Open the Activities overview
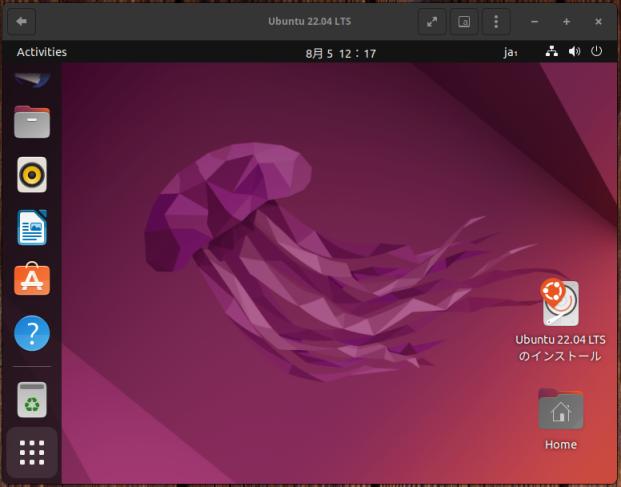621x487 pixels. [x=42, y=52]
